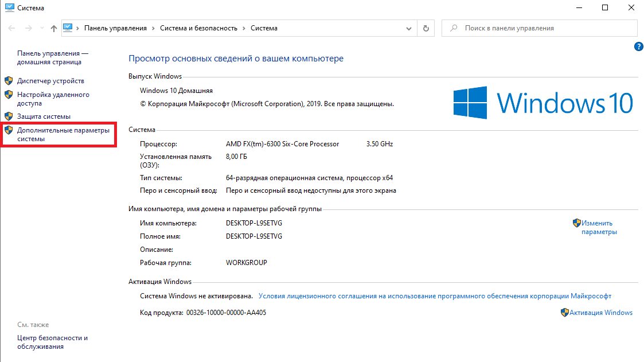Click the Back navigation arrow

11,28
